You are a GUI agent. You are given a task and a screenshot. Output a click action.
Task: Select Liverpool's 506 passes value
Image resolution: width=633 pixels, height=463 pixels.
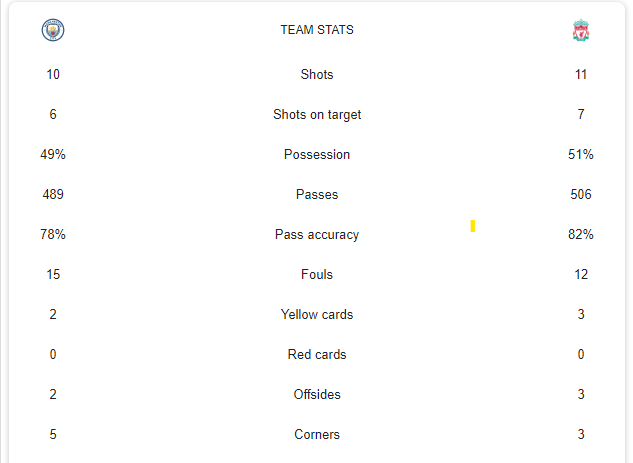coord(581,194)
